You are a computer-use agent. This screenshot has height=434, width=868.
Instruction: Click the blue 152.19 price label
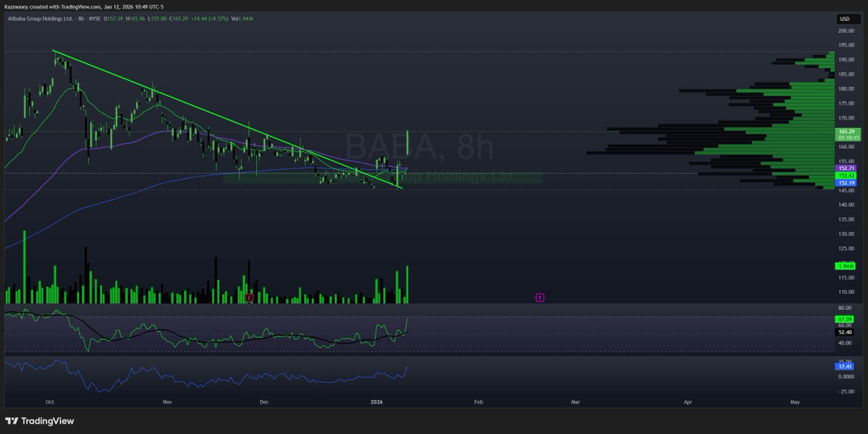coord(846,183)
